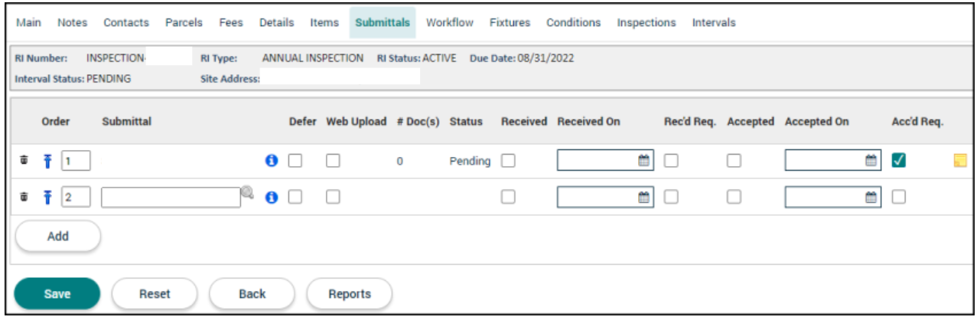This screenshot has width=980, height=320.
Task: Toggle Rec'd Req. checkbox in row 2
Action: [x=670, y=197]
